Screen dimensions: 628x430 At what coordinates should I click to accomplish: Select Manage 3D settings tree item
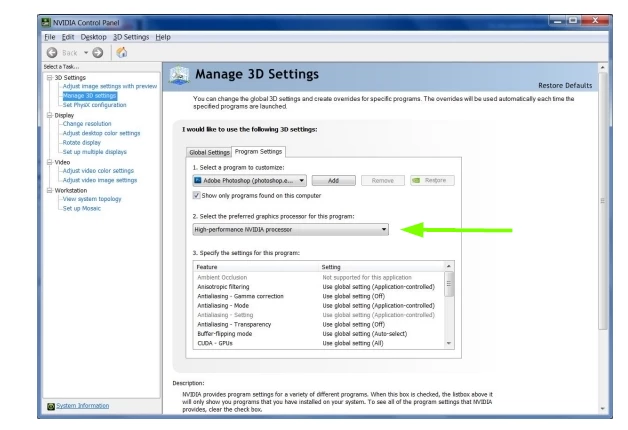click(x=89, y=96)
